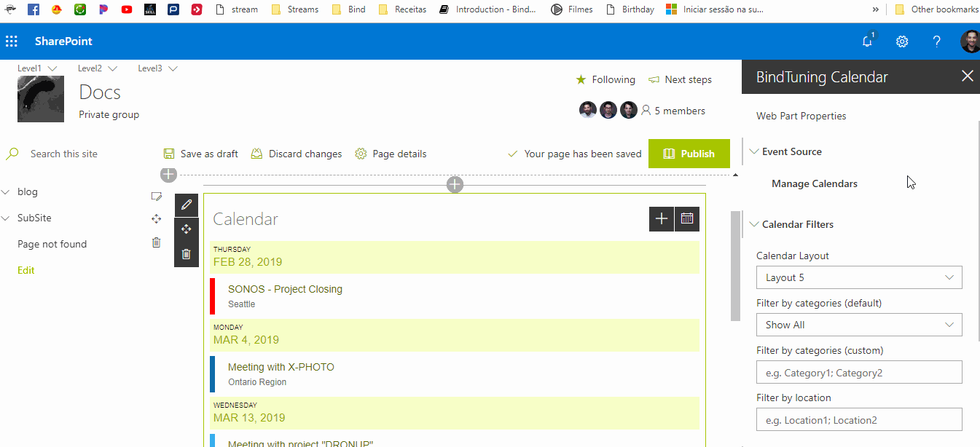Open the YouTube bookmark icon

tap(127, 9)
